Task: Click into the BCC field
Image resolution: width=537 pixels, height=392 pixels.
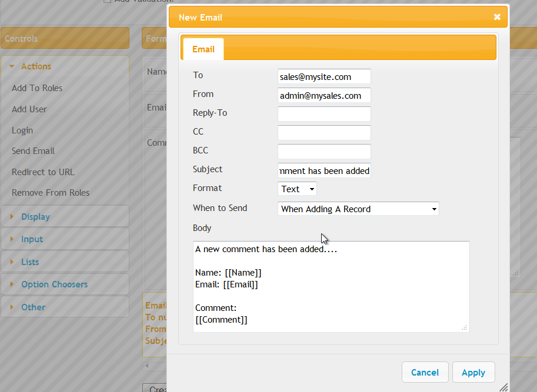Action: click(x=324, y=152)
